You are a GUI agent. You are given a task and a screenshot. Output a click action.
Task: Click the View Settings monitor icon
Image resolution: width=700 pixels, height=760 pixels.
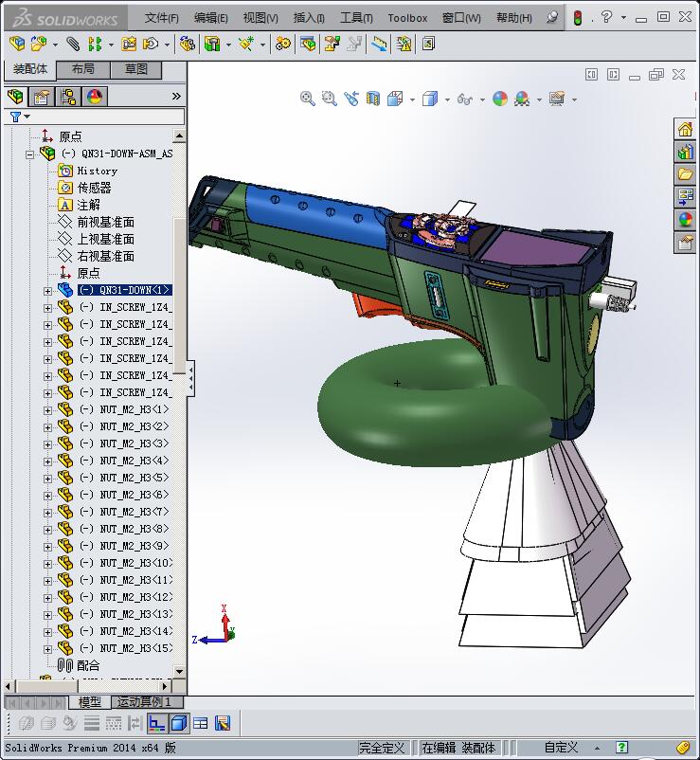[557, 99]
